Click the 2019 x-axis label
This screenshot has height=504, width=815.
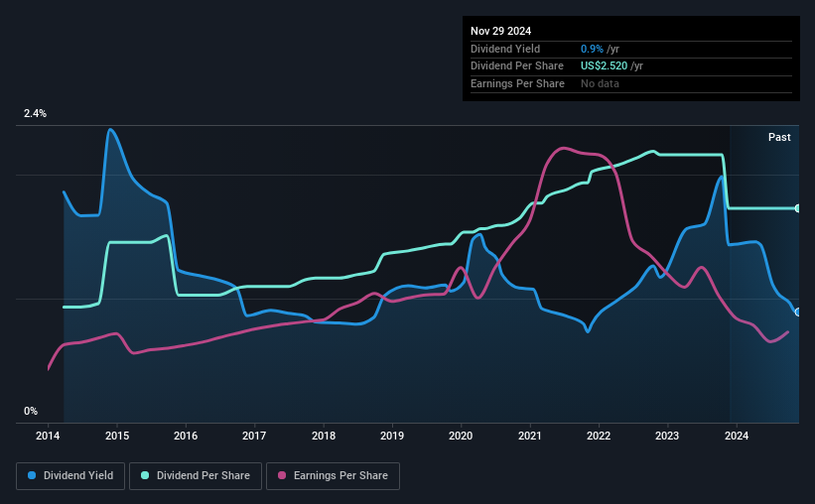coord(392,436)
